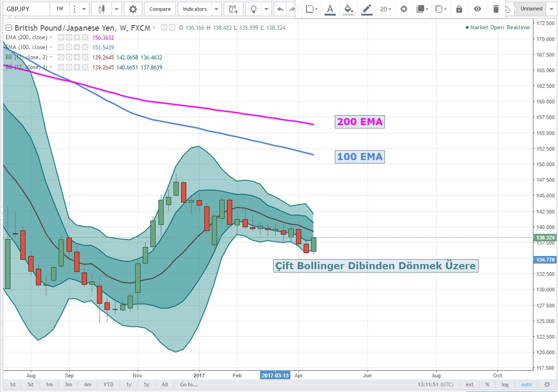Click the pencil border color icon

click(366, 9)
